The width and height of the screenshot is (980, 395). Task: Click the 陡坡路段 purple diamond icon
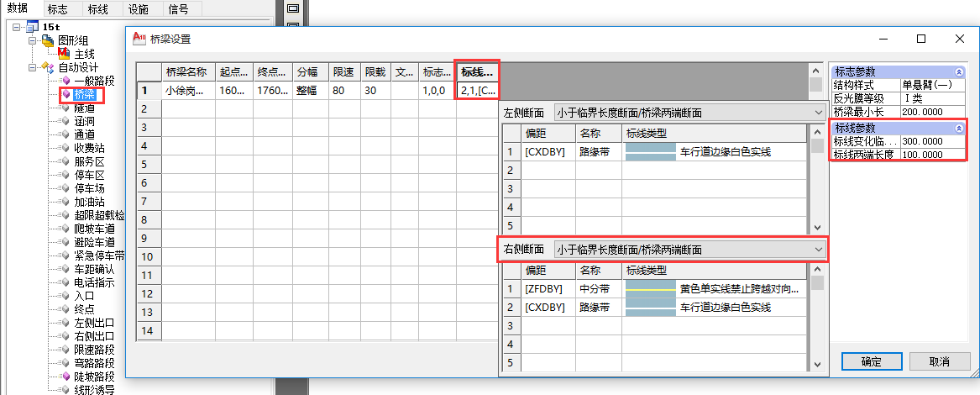coord(66,377)
